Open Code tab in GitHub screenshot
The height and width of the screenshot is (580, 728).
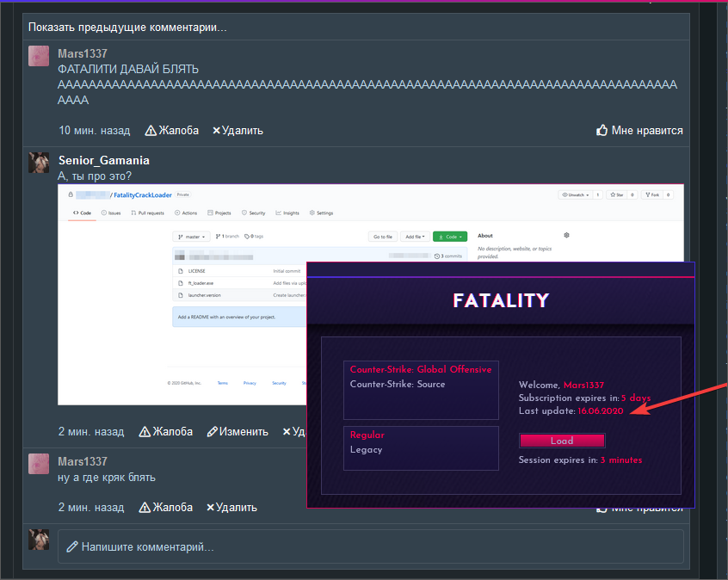[82, 213]
